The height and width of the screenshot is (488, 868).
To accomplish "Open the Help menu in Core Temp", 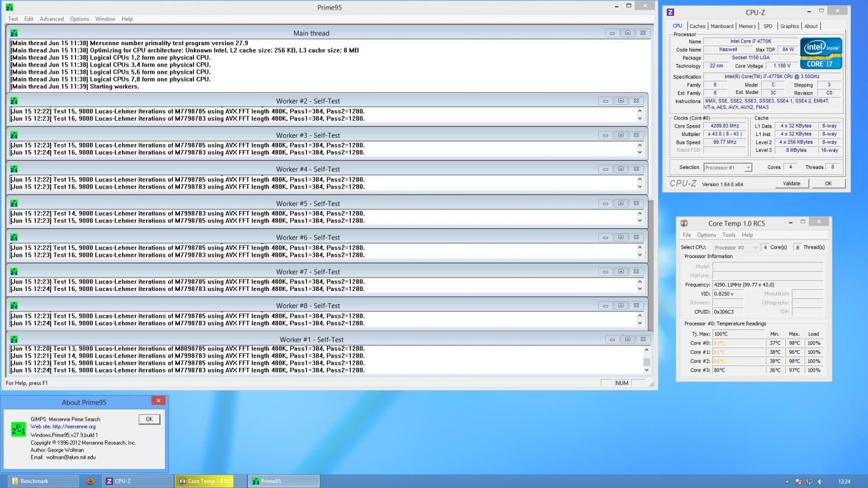I will coord(747,235).
